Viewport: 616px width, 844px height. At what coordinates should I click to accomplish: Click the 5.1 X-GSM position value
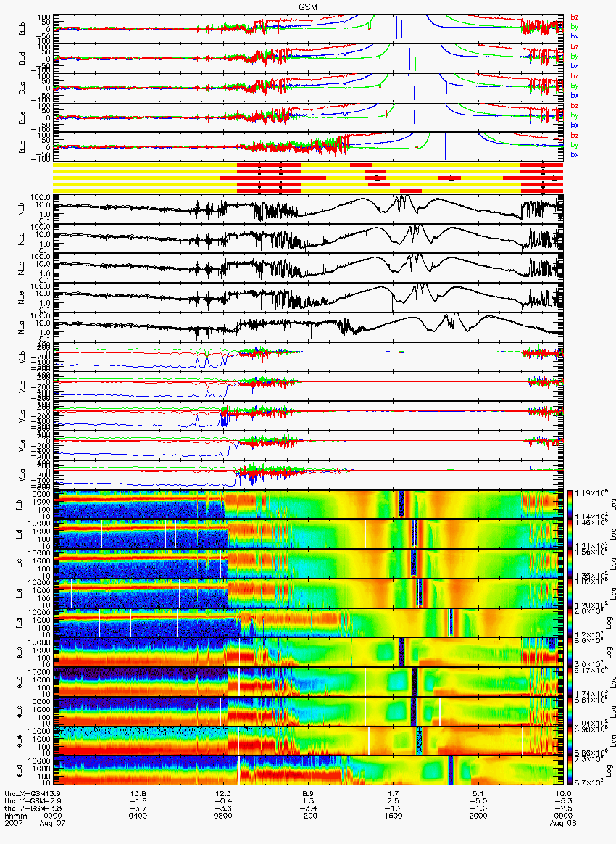(478, 793)
